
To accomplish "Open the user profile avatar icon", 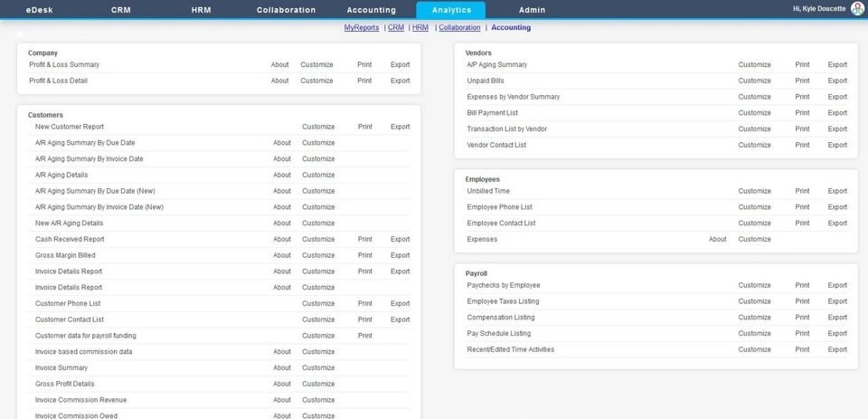I will [857, 9].
